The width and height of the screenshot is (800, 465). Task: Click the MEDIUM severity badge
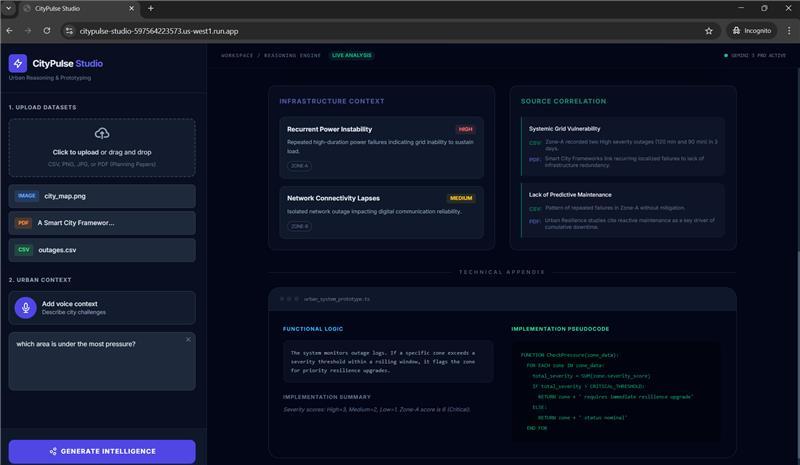click(461, 198)
